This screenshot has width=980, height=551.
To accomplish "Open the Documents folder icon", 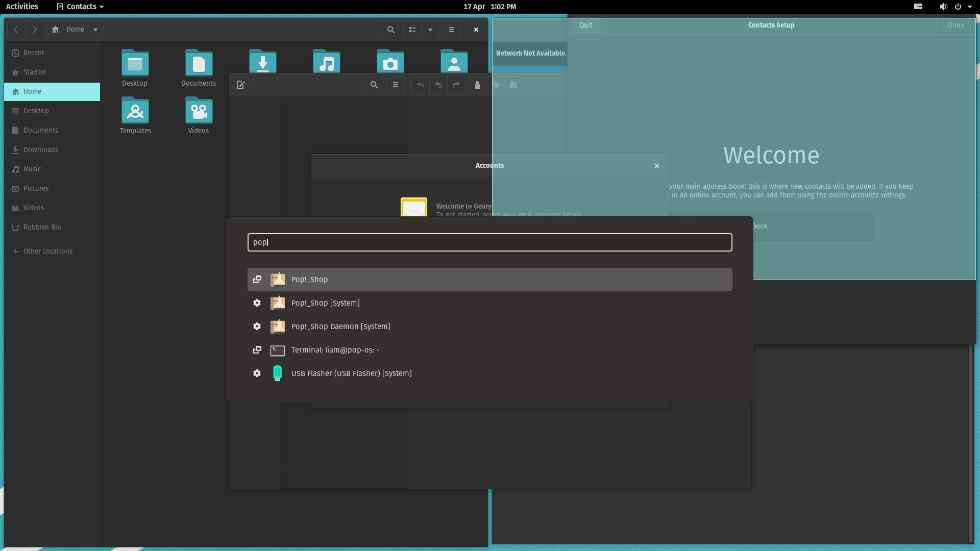I will (x=199, y=63).
